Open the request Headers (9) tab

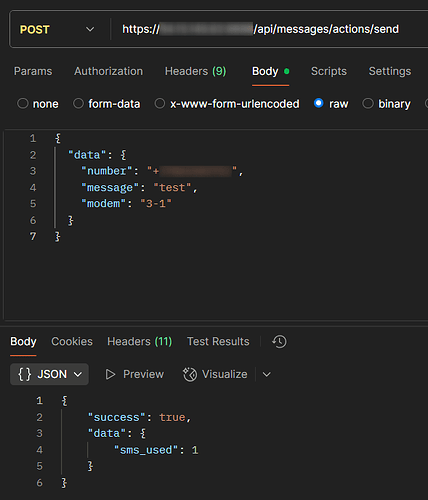coord(196,71)
